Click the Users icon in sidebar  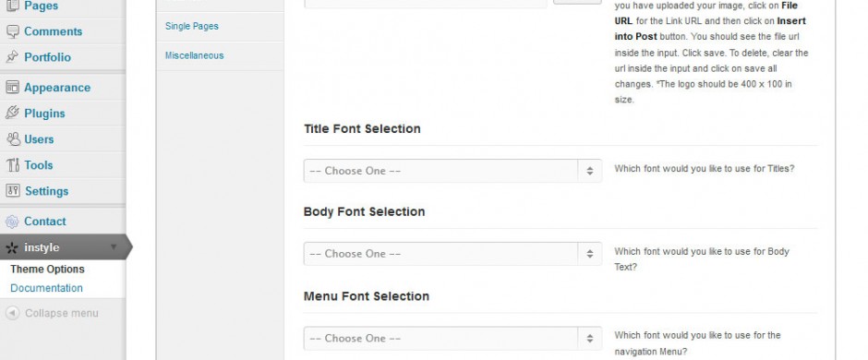pyautogui.click(x=13, y=138)
